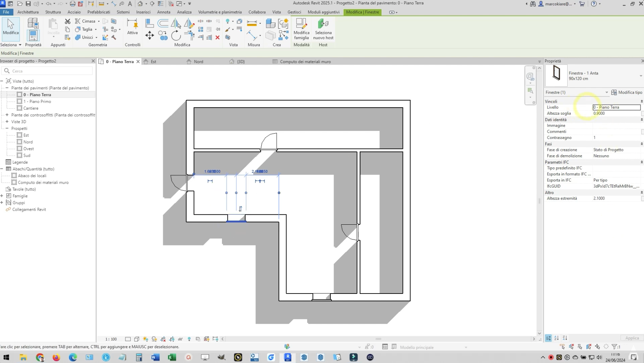Click the red Delete X icon

click(217, 37)
